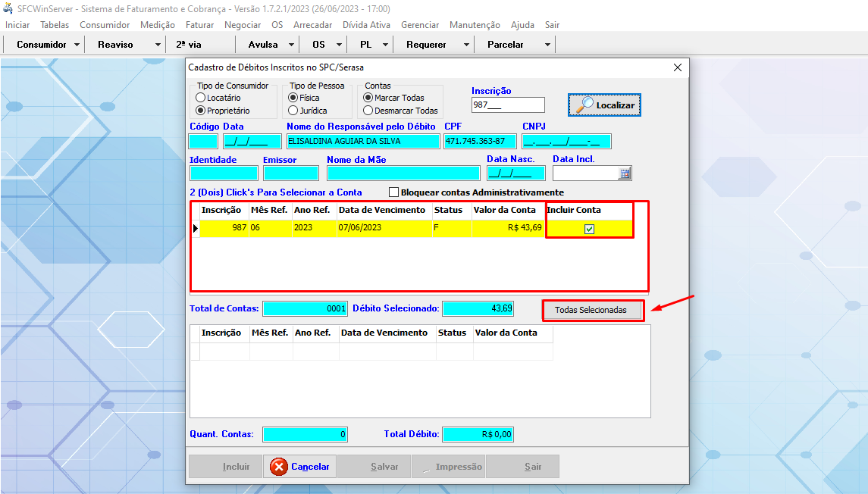The image size is (868, 494).
Task: Click the Localizar magnifier button
Action: [604, 105]
